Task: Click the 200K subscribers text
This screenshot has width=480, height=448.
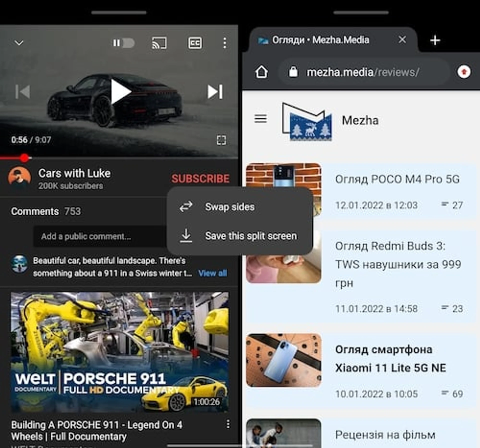Action: coord(70,186)
